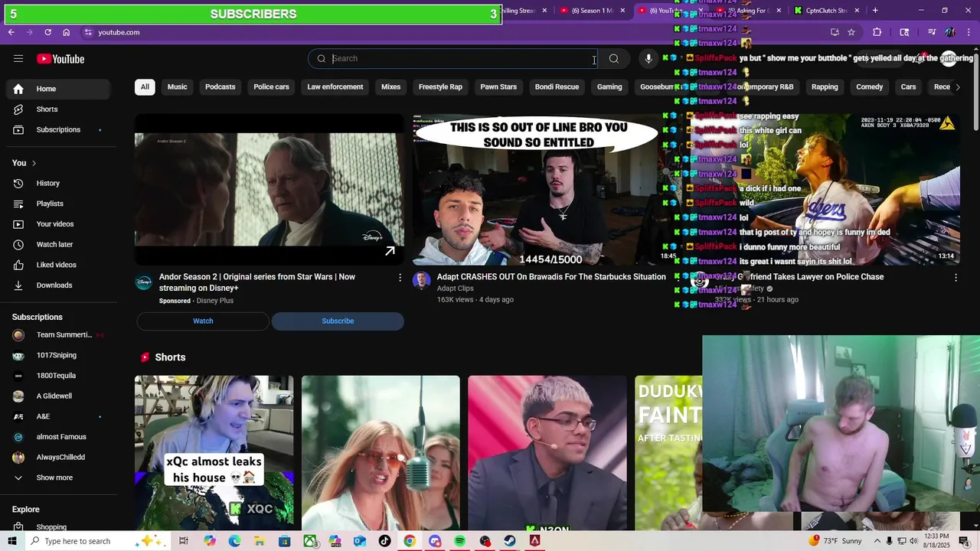The image size is (980, 551).
Task: Click the Watch button on Andor ad
Action: coord(203,321)
